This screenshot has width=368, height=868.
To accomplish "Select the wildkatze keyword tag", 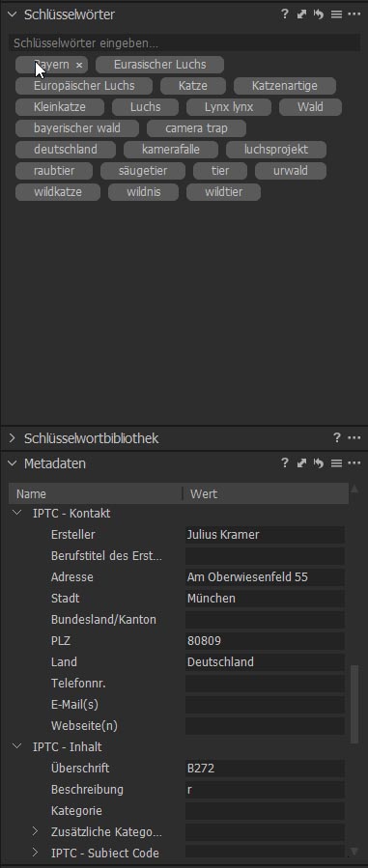I will [x=58, y=192].
